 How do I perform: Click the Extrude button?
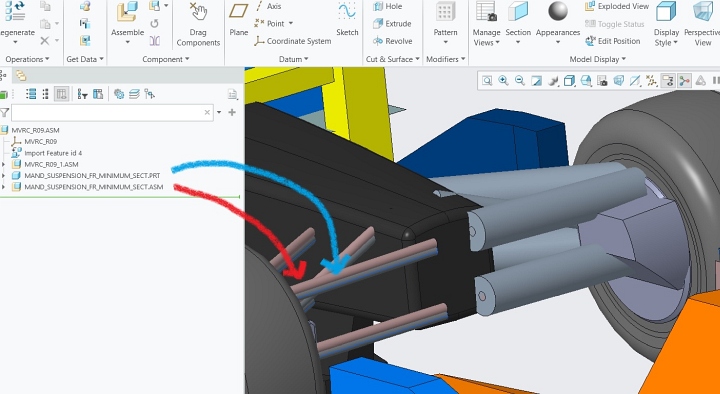(x=392, y=24)
